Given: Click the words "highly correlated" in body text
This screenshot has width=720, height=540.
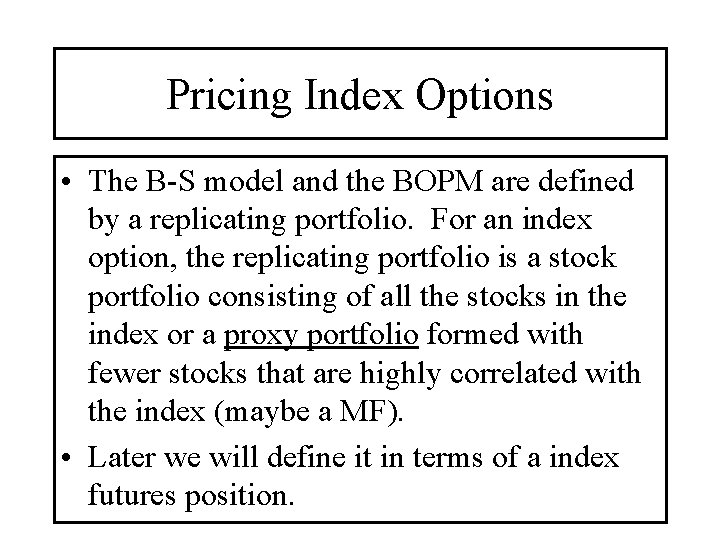Looking at the screenshot, I should 467,373.
